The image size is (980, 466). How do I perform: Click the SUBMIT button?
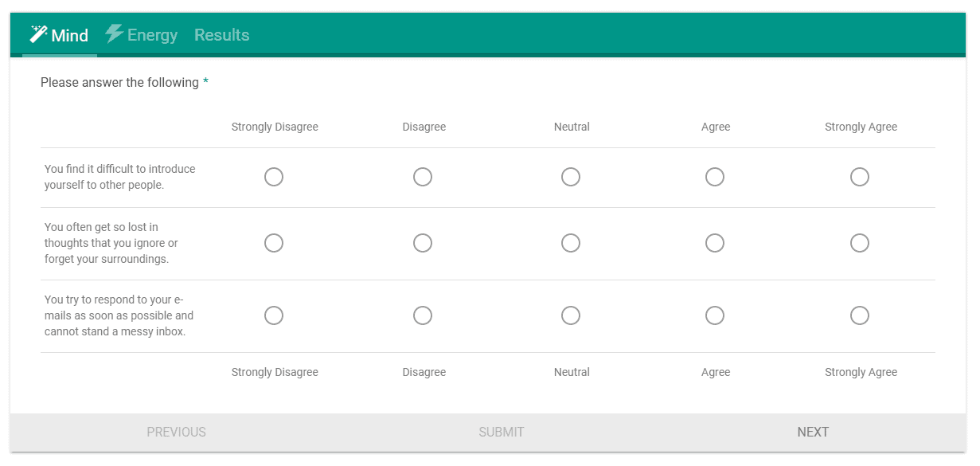(501, 432)
